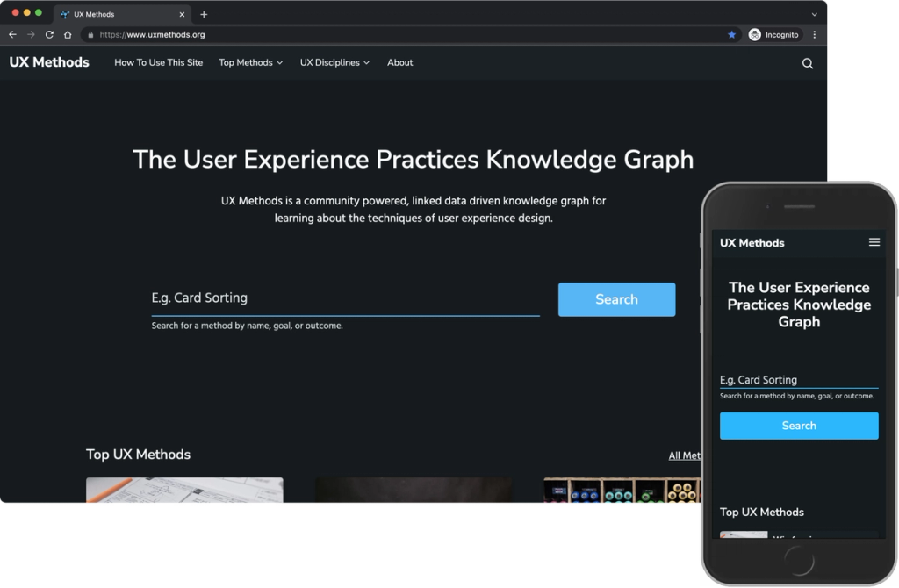Select the UX Methods browser tab
Image resolution: width=899 pixels, height=588 pixels.
(x=123, y=14)
